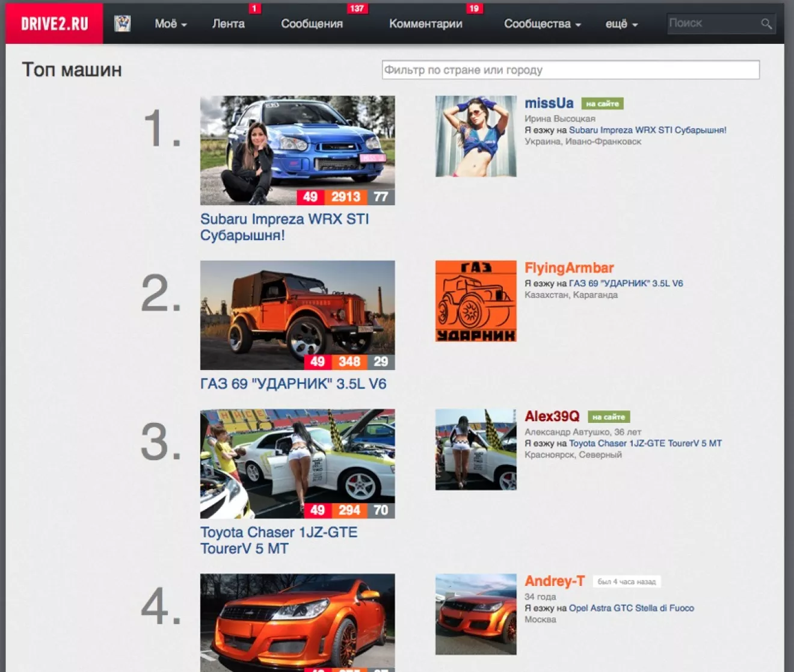794x672 pixels.
Task: Click the DRIVE2.RU logo
Action: (55, 23)
